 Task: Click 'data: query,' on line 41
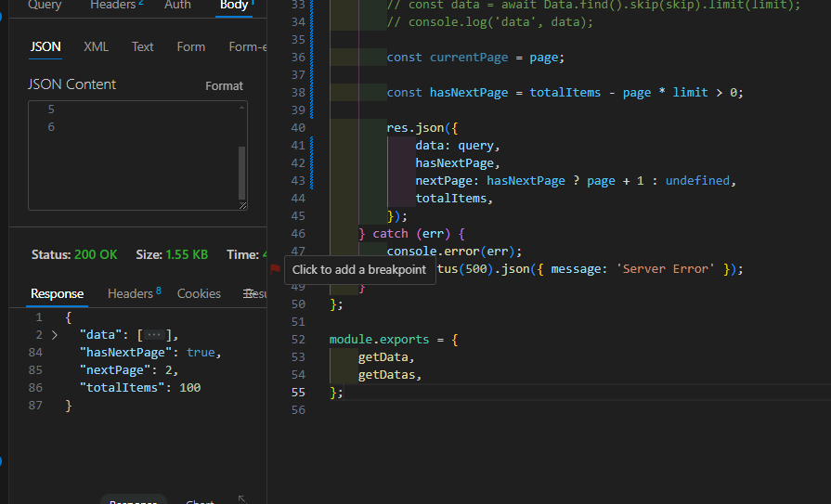(x=458, y=145)
